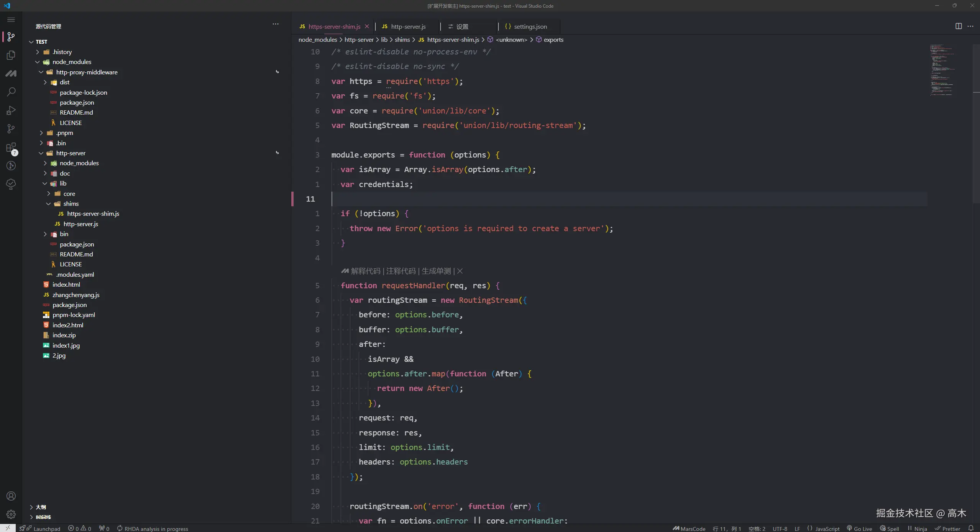Toggle Go Live server in status bar

point(859,529)
